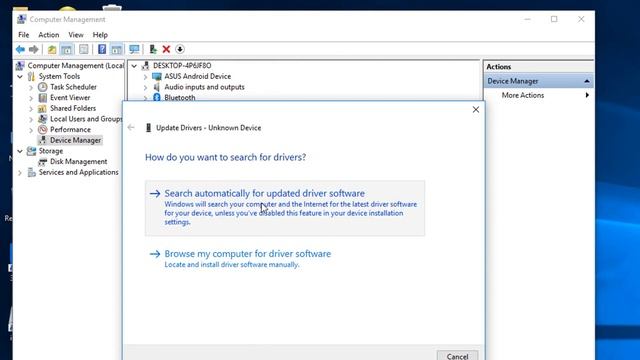
Task: Expand the Task Scheduler node
Action: 31,87
